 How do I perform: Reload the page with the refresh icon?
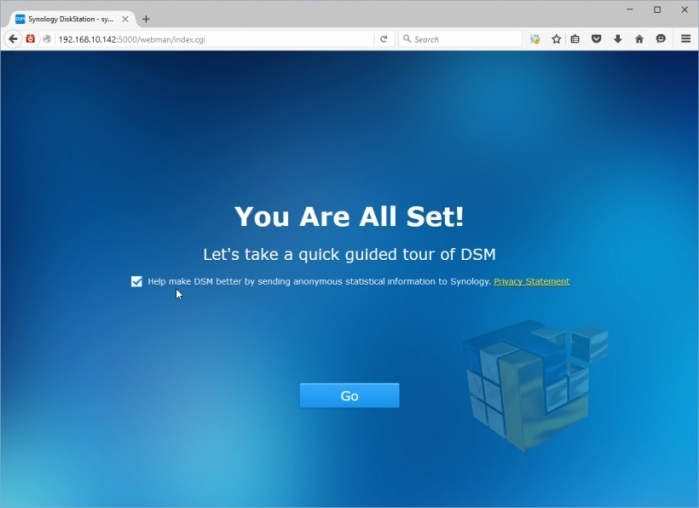coord(384,39)
